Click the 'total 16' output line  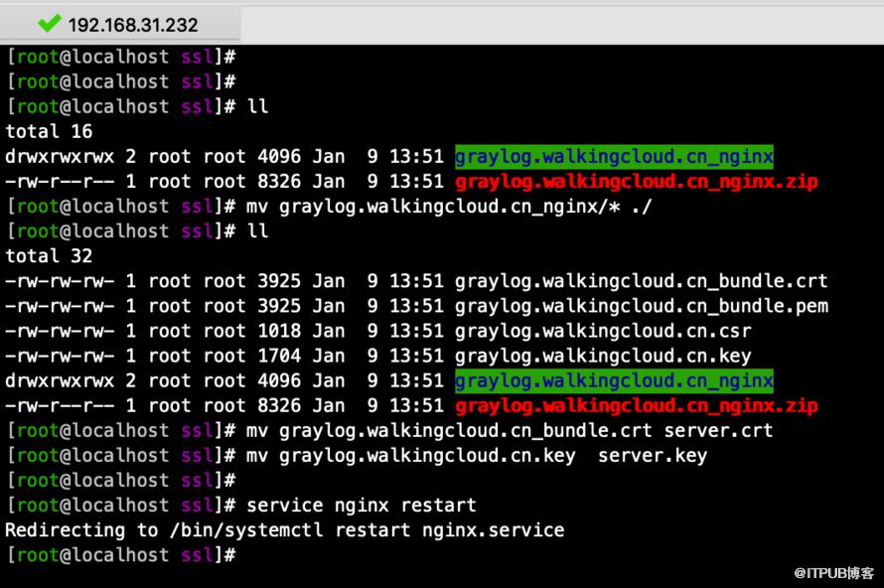tap(49, 131)
